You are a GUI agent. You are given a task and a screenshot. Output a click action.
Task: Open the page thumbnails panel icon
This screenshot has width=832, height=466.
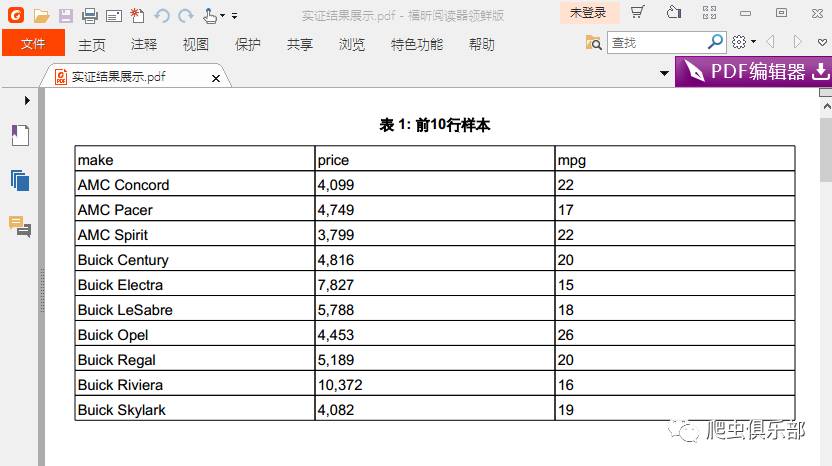(x=20, y=181)
